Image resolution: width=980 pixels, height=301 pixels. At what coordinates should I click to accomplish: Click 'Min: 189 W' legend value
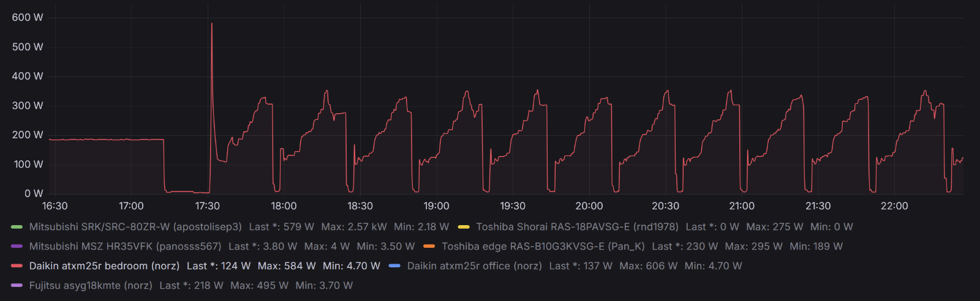(x=816, y=247)
